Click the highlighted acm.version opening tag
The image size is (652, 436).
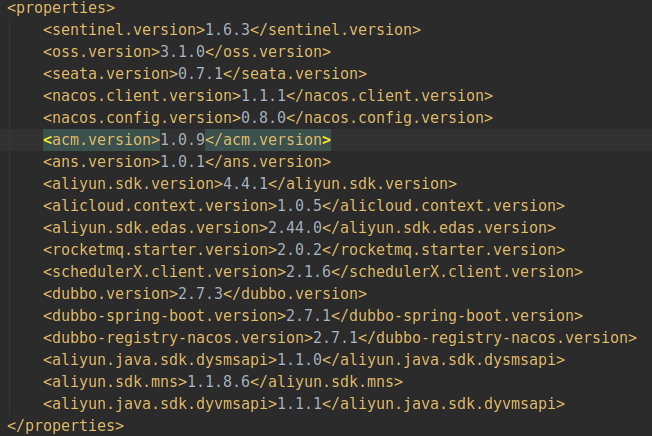[101, 139]
